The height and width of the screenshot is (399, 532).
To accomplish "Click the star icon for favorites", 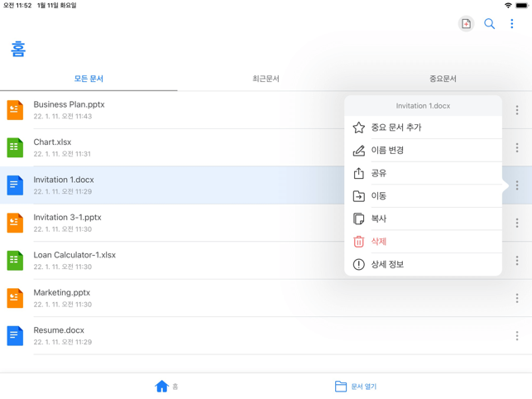I will click(x=358, y=127).
